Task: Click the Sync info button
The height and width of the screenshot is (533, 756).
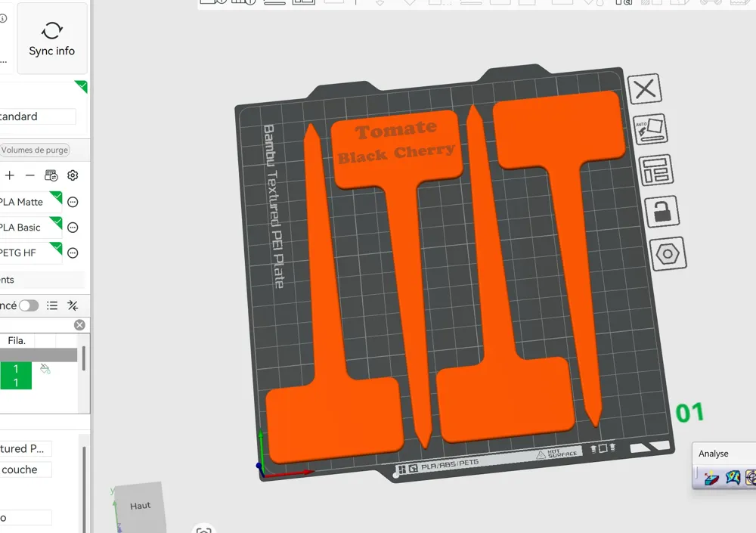Action: point(52,38)
